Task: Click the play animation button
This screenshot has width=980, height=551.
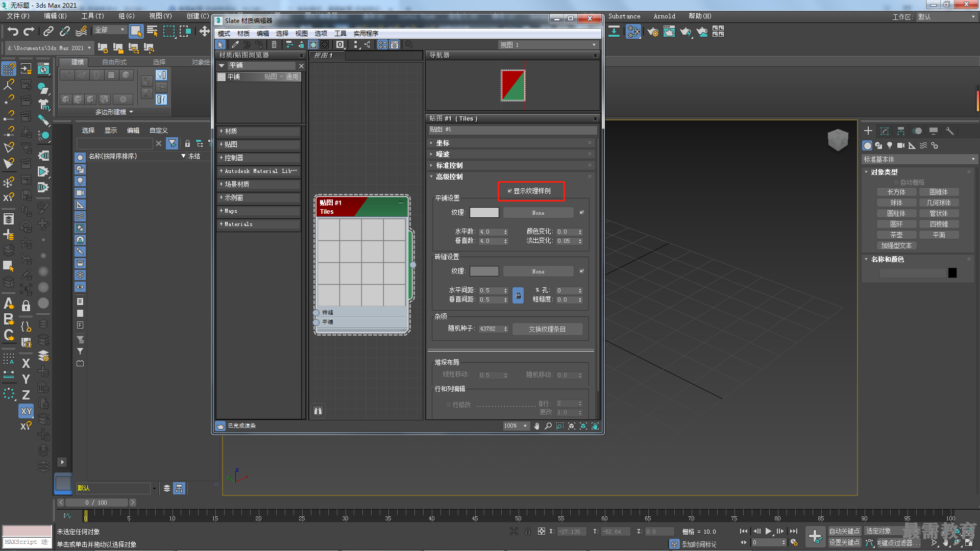Action: click(768, 531)
